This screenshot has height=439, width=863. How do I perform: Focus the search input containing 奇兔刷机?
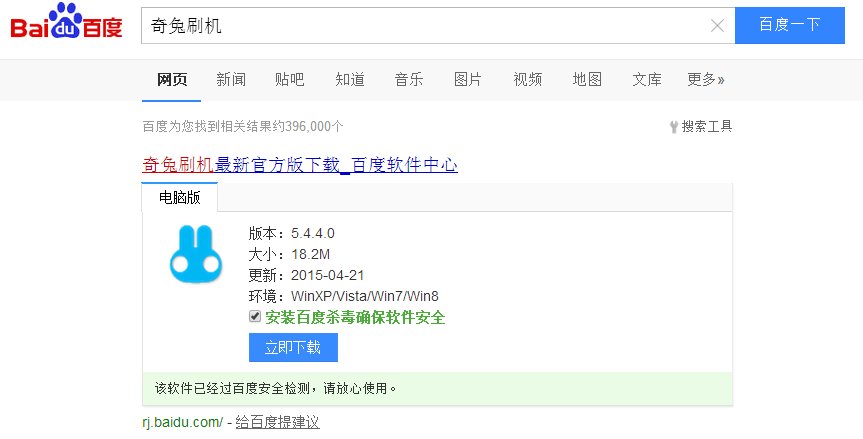click(438, 25)
